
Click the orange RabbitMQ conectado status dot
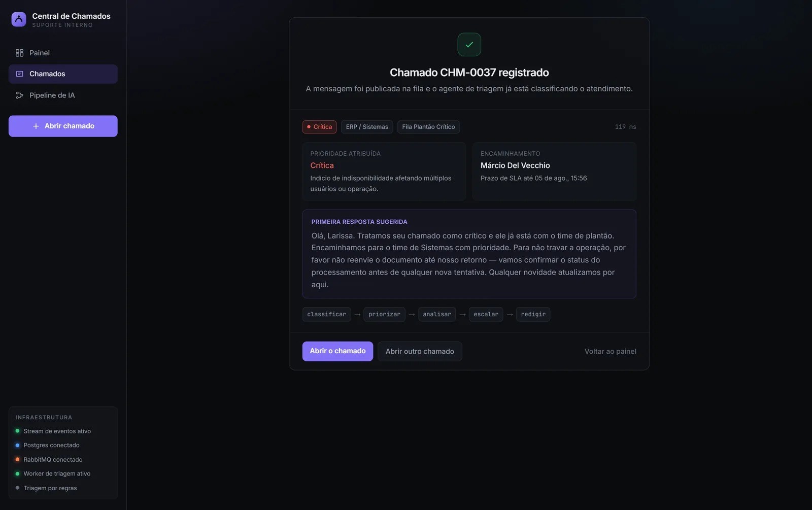(17, 460)
